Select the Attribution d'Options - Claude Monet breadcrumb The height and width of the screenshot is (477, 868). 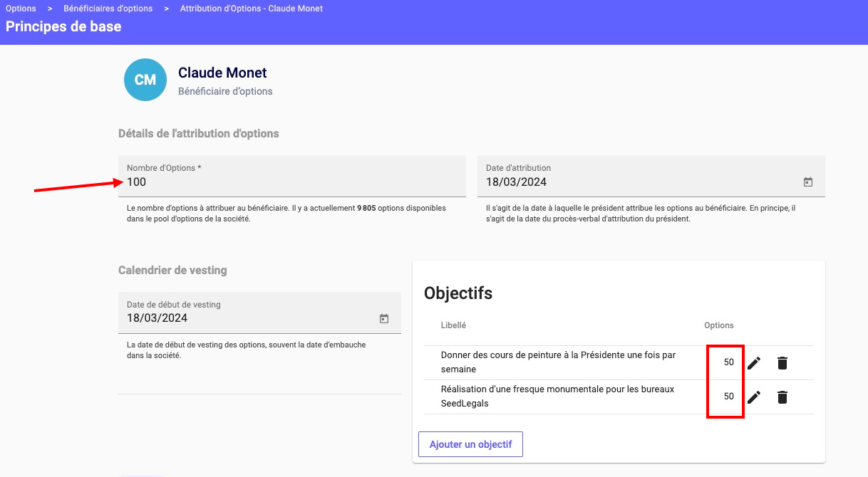coord(251,9)
